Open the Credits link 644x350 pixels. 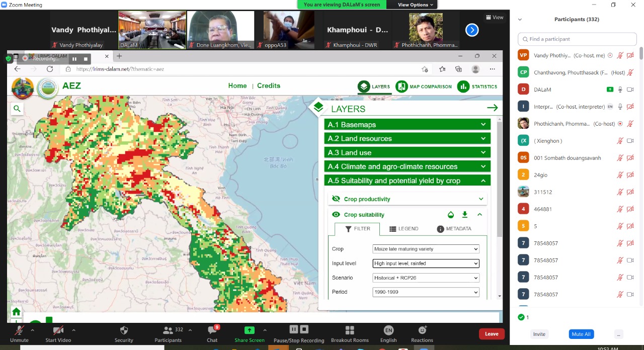point(269,85)
